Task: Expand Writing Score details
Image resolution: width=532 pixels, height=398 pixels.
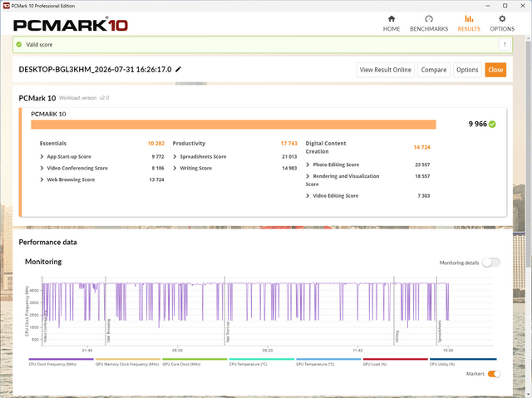Action: [175, 168]
